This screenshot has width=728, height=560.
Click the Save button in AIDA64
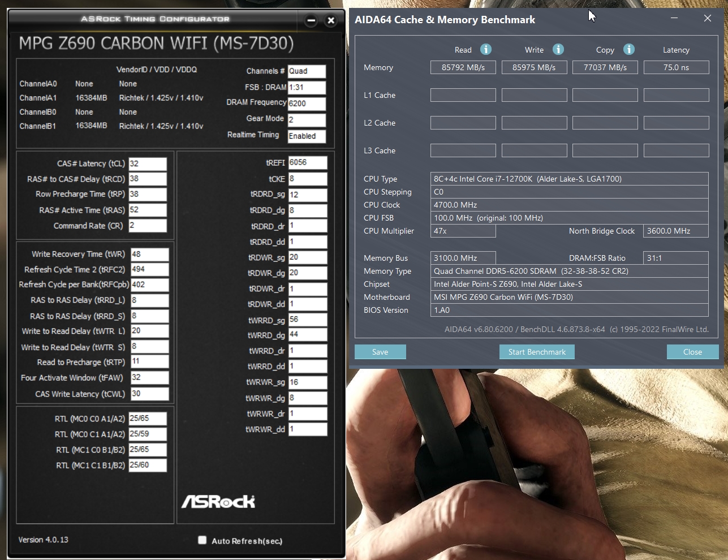pyautogui.click(x=380, y=352)
